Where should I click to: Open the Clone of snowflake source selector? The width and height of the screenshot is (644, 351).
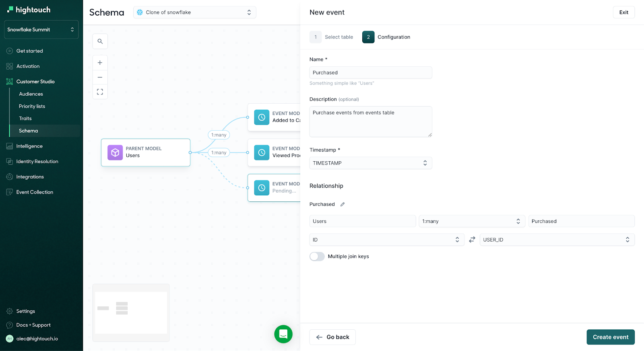click(x=194, y=12)
